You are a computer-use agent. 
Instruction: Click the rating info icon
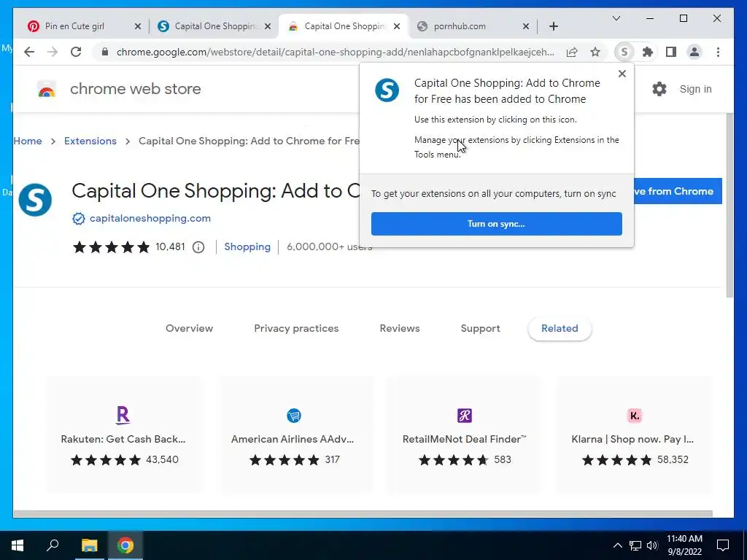coord(198,247)
